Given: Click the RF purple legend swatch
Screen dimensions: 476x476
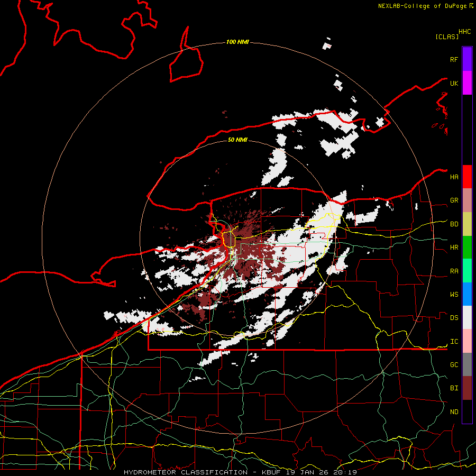Looking at the screenshot, I should click(467, 59).
